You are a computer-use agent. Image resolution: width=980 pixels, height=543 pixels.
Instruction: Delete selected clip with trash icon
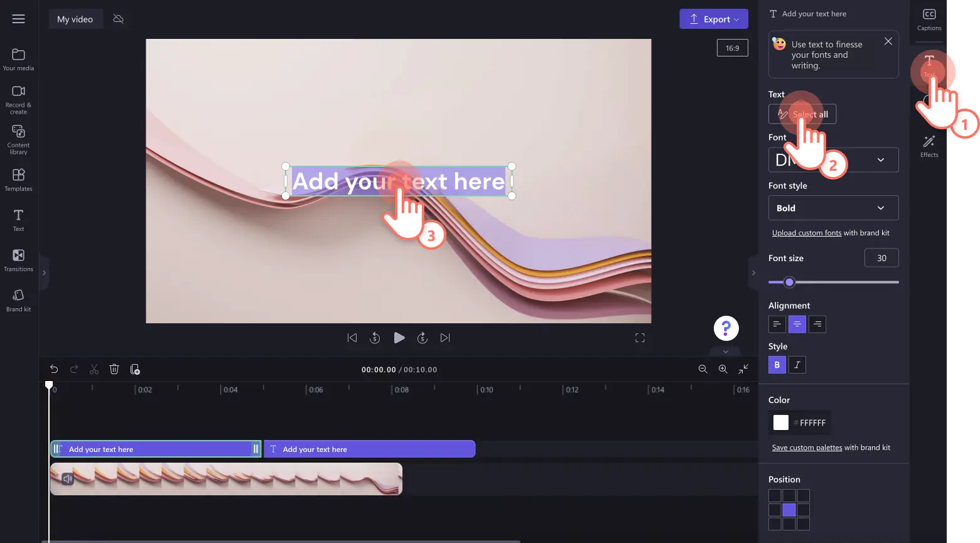(114, 369)
